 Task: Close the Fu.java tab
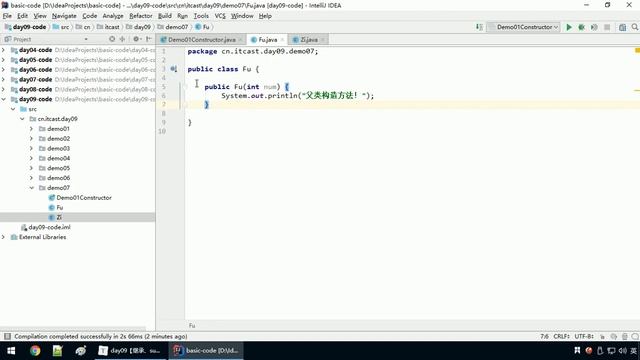click(282, 40)
